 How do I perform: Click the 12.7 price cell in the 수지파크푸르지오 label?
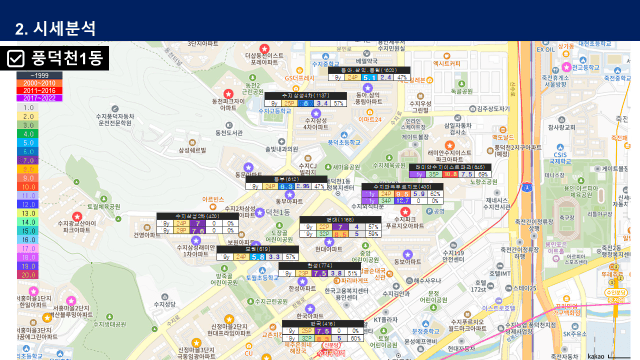tap(402, 201)
